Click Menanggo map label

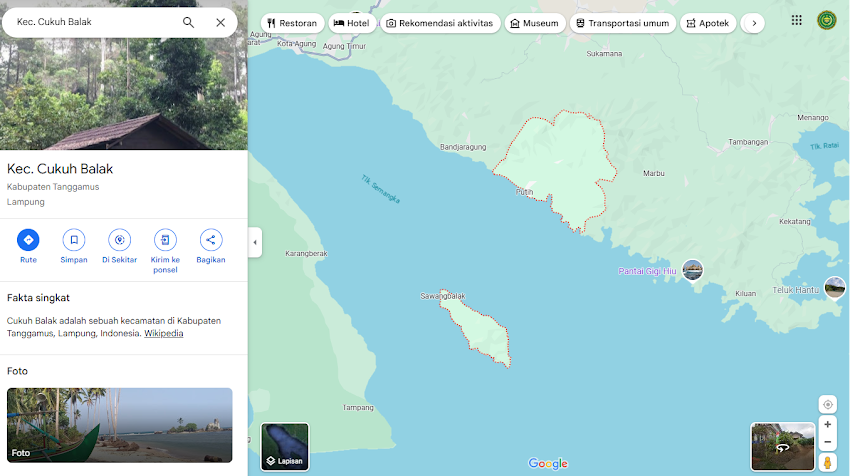[x=813, y=118]
